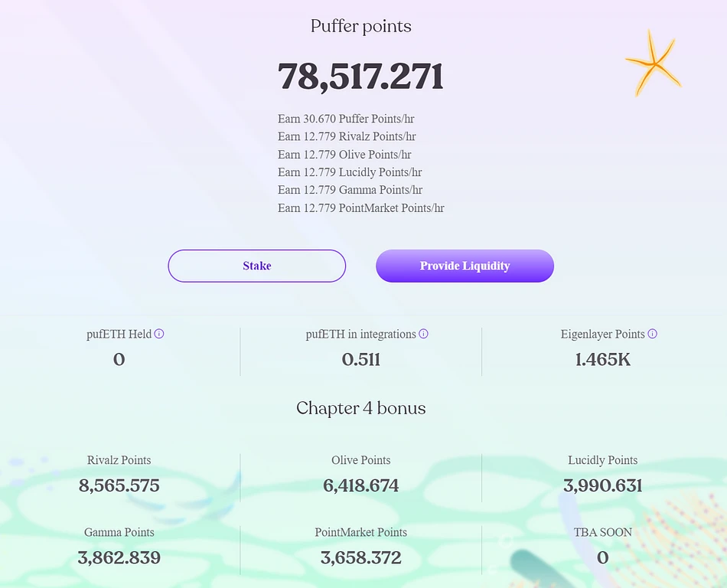The image size is (727, 588).
Task: Click the Puffer points heading
Action: coord(360,26)
